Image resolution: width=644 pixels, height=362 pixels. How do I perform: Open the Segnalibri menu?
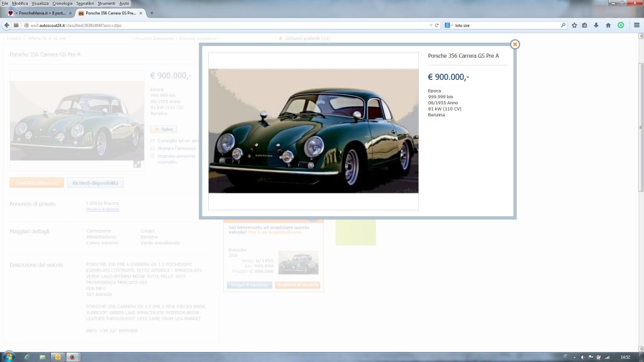pyautogui.click(x=85, y=3)
